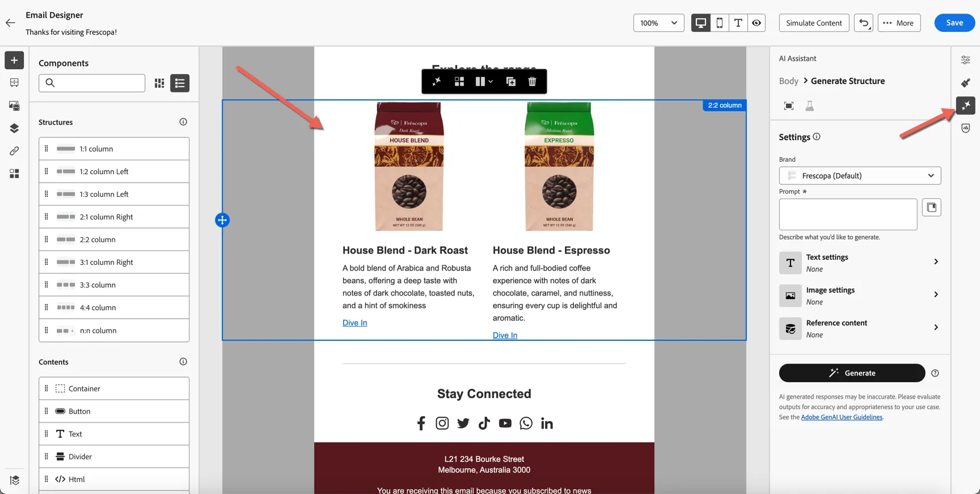Open settings sliders icon in right rail
This screenshot has width=980, height=494.
(965, 60)
